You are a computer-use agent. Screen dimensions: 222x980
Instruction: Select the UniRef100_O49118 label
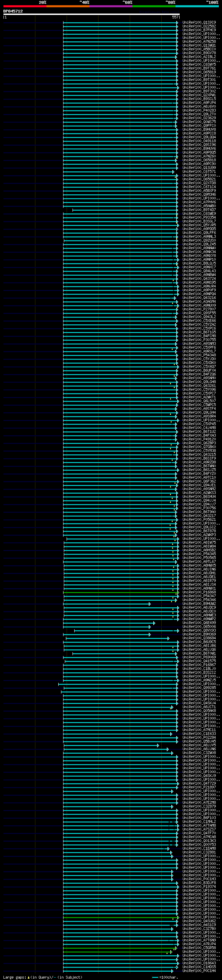tap(199, 141)
